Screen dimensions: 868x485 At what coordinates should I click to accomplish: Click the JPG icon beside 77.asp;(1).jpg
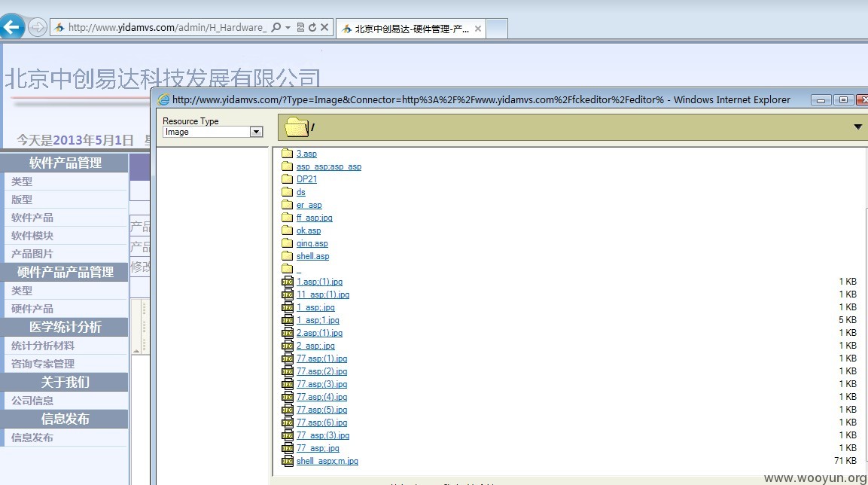click(x=288, y=358)
